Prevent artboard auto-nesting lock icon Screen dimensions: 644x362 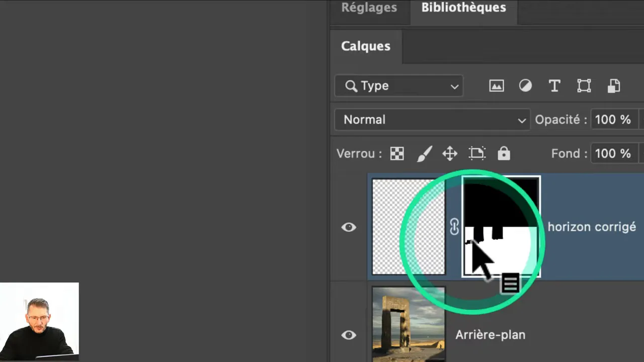click(x=476, y=154)
